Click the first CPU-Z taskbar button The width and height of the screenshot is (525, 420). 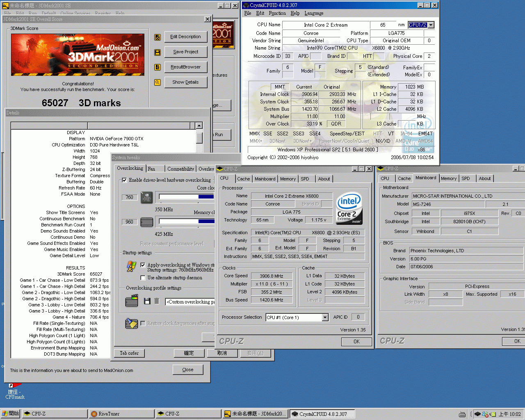pyautogui.click(x=55, y=414)
